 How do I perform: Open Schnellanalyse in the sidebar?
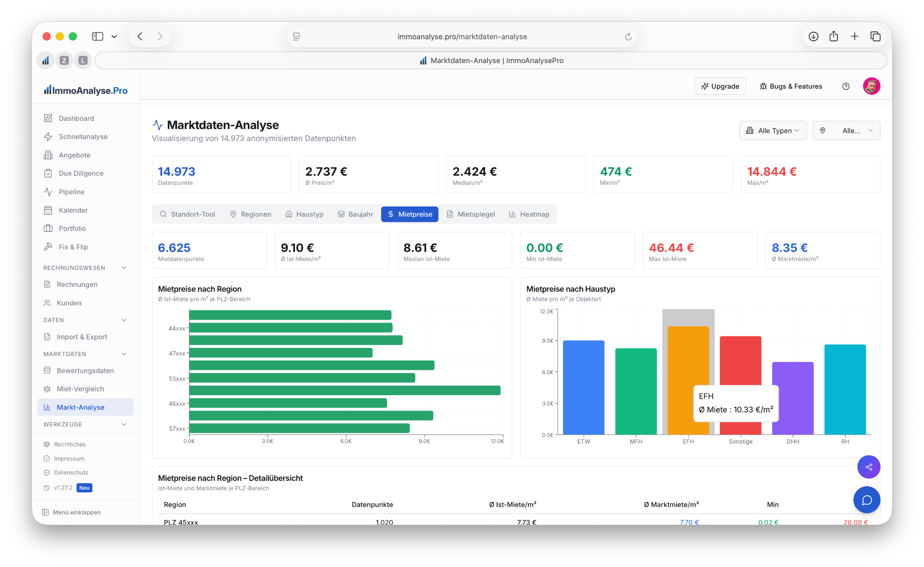(86, 137)
